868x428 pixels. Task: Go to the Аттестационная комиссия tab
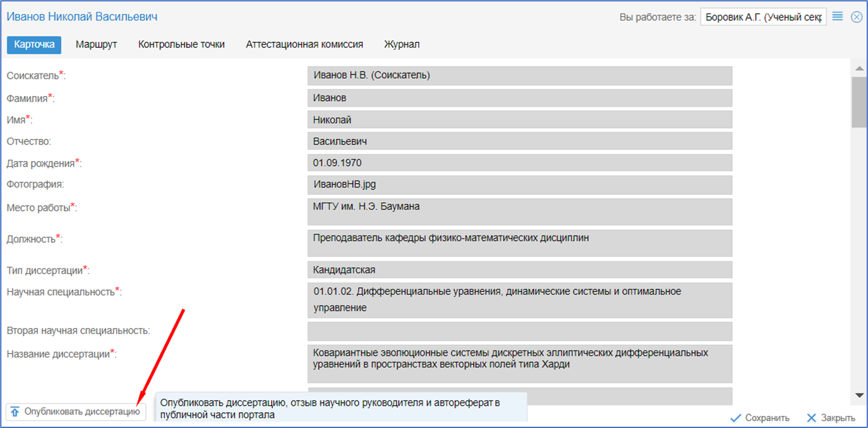(304, 45)
